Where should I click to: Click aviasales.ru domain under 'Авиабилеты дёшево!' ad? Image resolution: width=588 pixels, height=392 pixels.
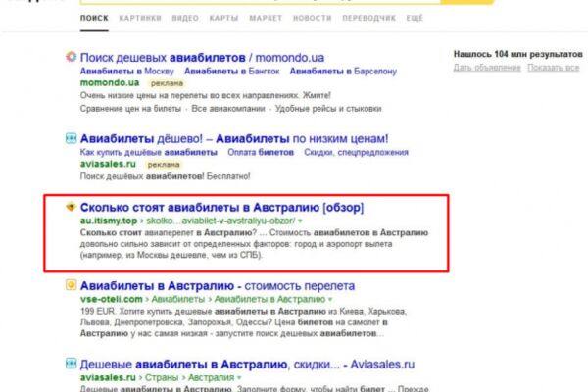tap(108, 164)
